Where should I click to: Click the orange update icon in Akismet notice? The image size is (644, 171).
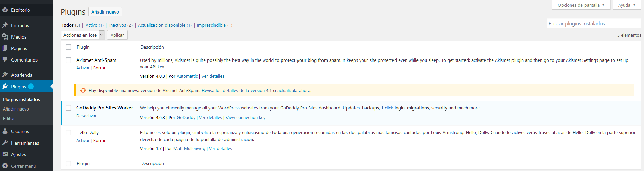click(83, 90)
